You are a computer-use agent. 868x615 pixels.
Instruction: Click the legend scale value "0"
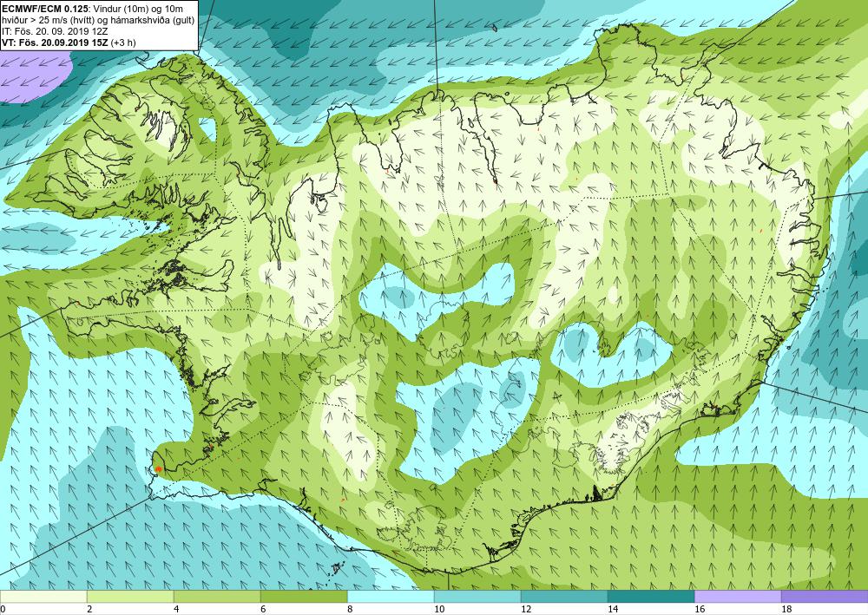pos(3,610)
